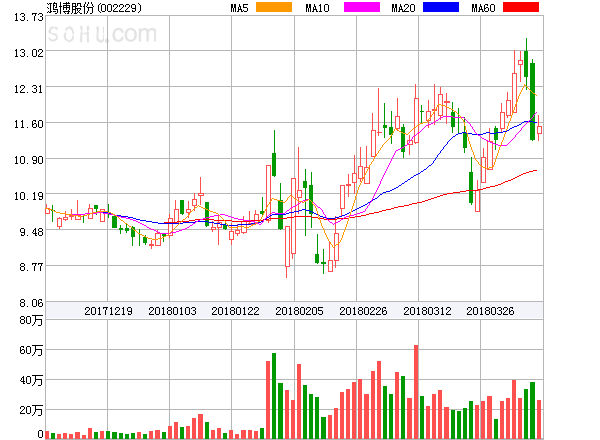Click the blue MA20 legend swatch
Screen dimensions: 600x440
click(441, 7)
